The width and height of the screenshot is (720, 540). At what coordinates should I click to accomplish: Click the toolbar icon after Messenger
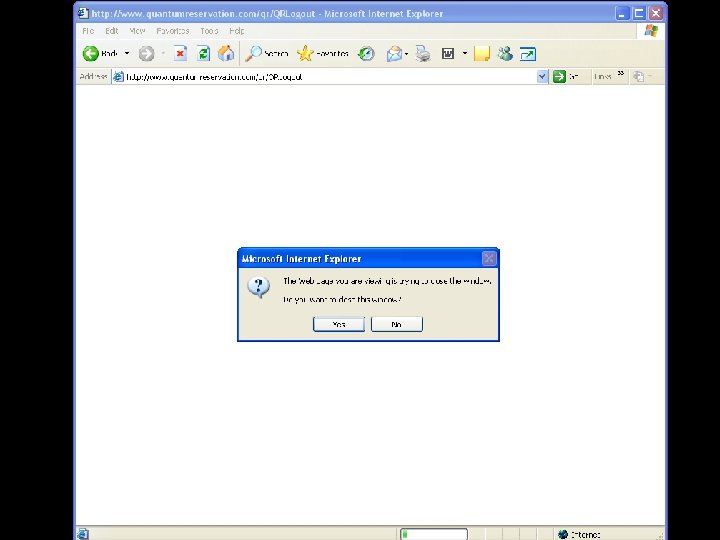pos(528,54)
